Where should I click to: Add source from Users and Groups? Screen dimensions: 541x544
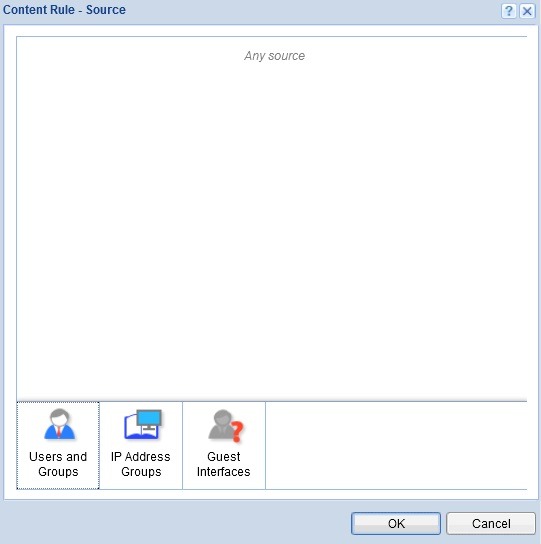(58, 445)
